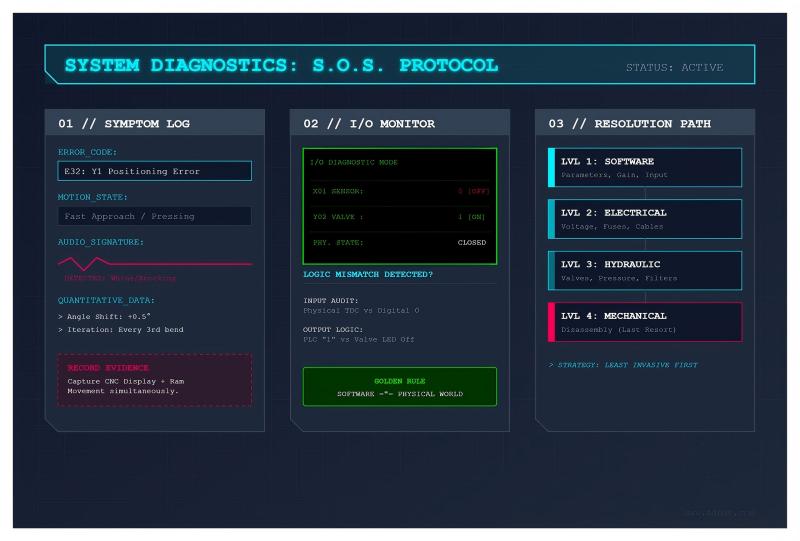Select LVL 2: ELECTRICAL resolution step
The width and height of the screenshot is (800, 541).
(x=645, y=219)
